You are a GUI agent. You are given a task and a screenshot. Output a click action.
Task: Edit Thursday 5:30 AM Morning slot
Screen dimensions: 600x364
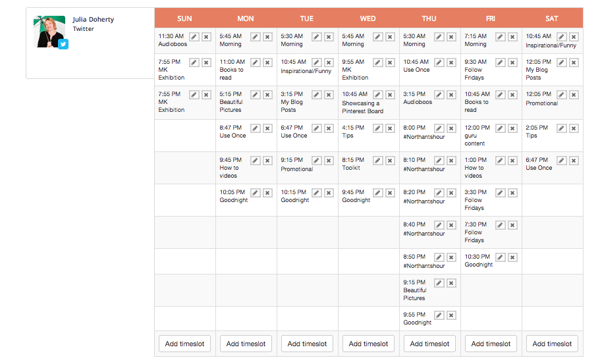439,37
